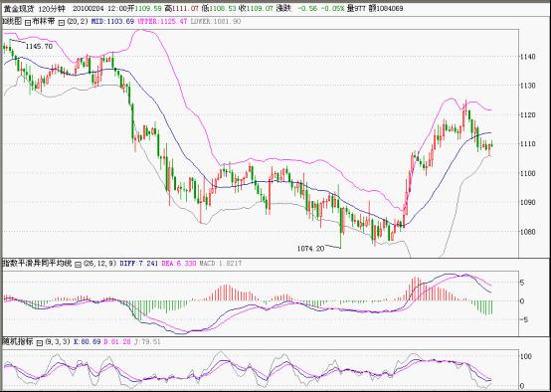Screen dimensions: 551x392
Task: Click the high price 1111.07
Action: 185,8
